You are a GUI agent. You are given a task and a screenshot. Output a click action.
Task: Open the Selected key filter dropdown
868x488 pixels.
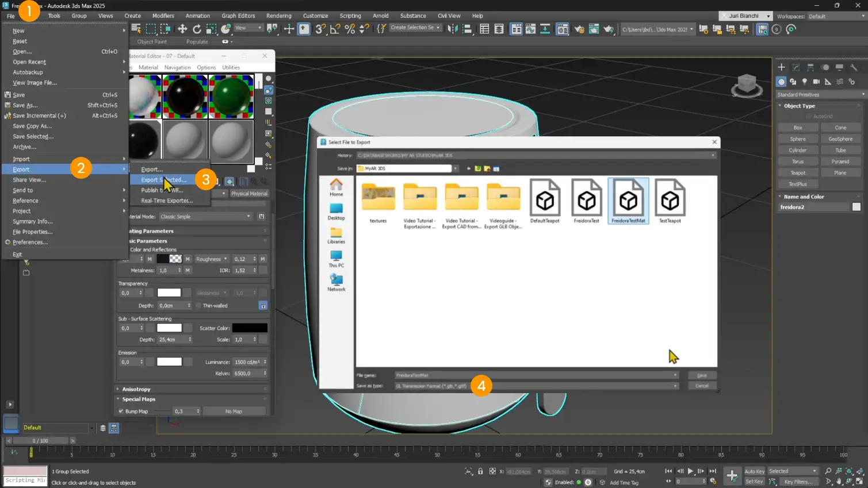[x=793, y=471]
